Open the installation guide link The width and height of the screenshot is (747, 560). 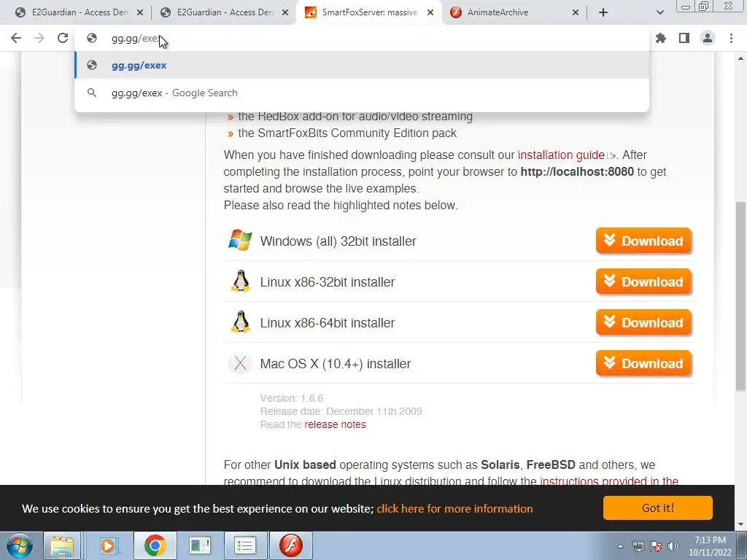561,155
